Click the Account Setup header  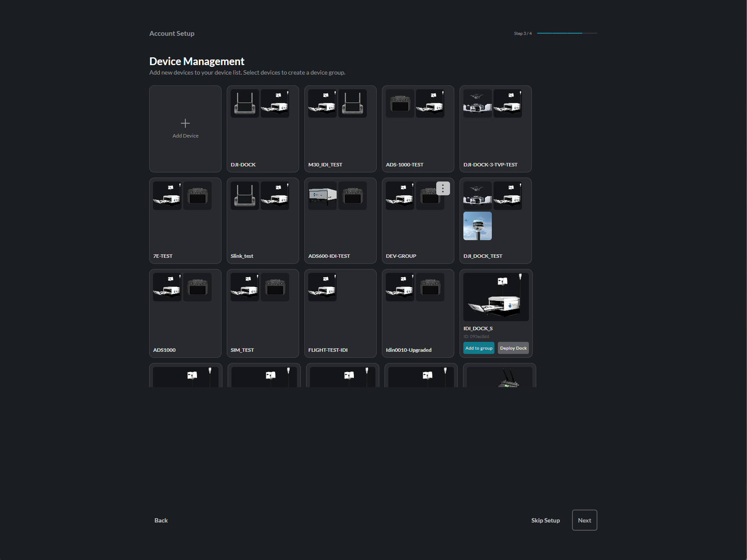(172, 33)
